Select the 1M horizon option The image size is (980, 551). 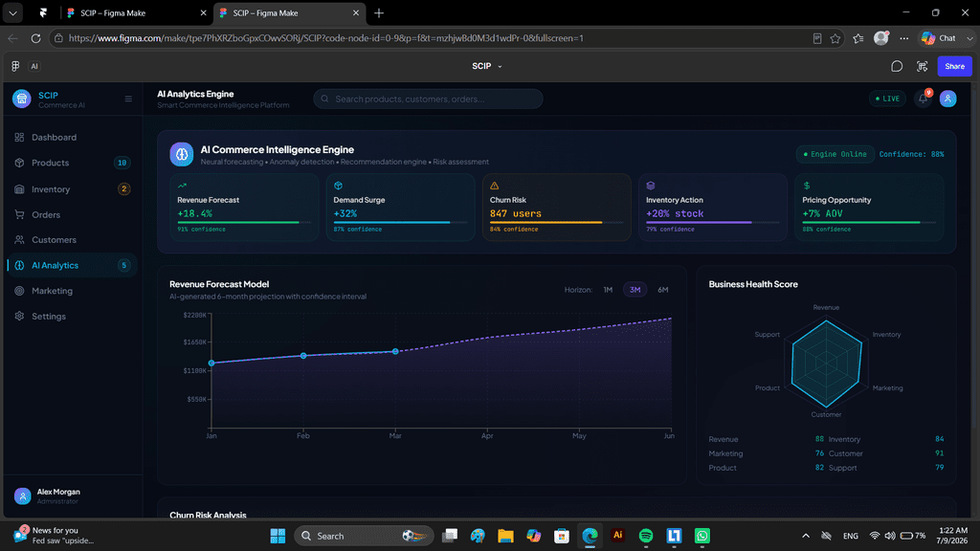click(x=608, y=290)
